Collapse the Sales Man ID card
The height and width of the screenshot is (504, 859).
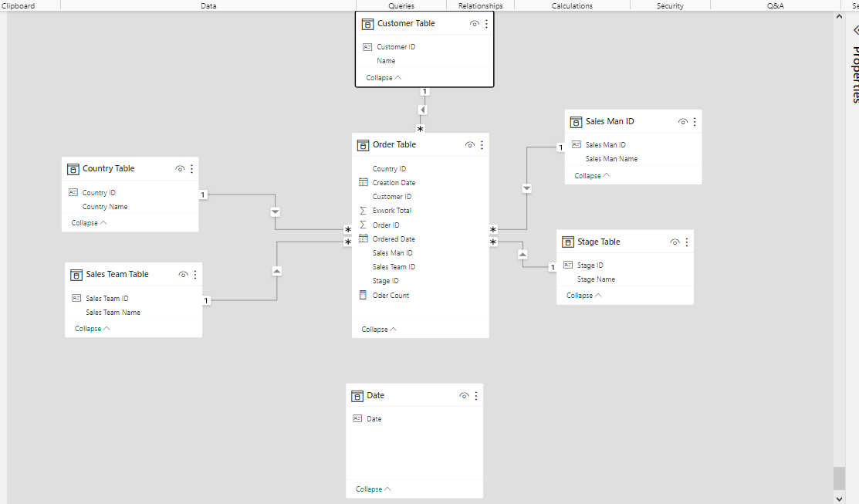pyautogui.click(x=592, y=176)
